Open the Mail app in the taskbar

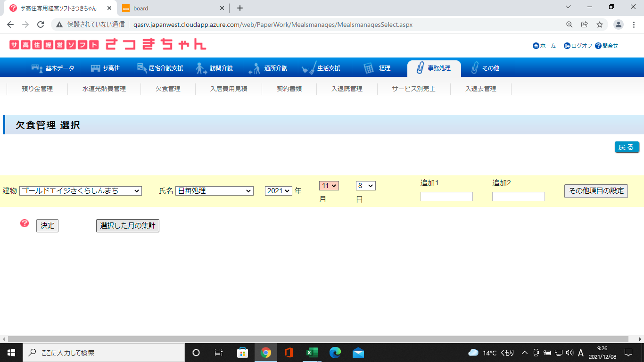[358, 353]
